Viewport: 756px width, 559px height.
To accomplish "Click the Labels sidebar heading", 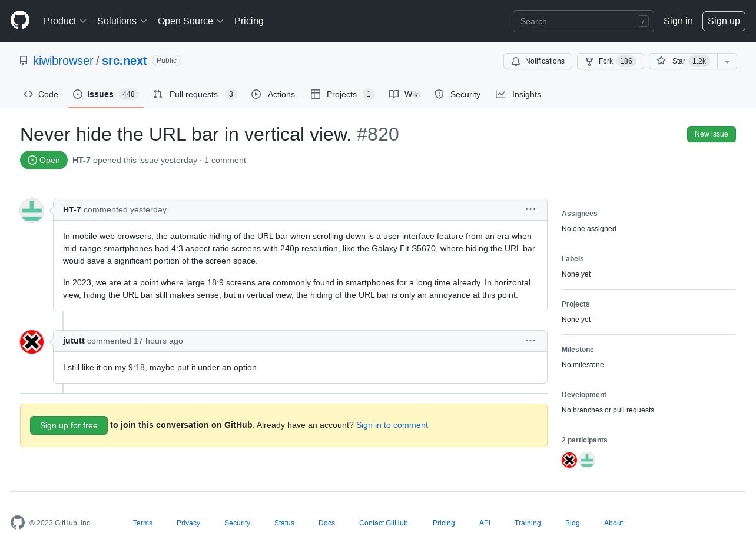I will [x=573, y=259].
